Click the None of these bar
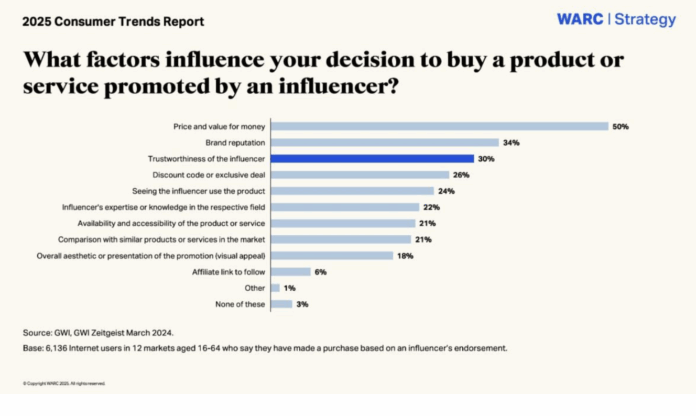Screen dimensions: 696x416 pyautogui.click(x=281, y=303)
